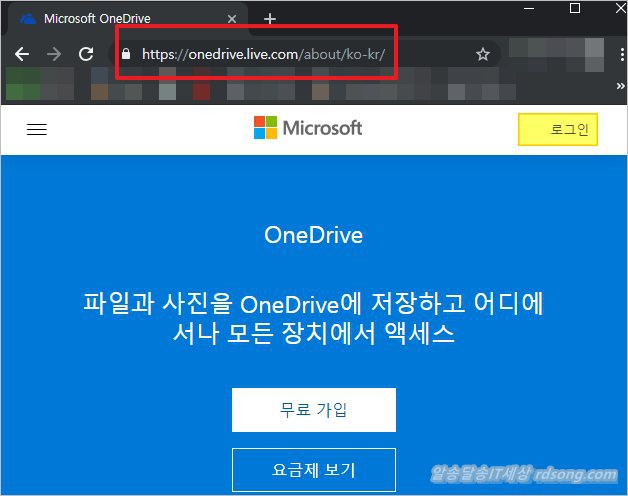Open a new tab with the plus button
Viewport: 628px width, 496px height.
(x=269, y=19)
